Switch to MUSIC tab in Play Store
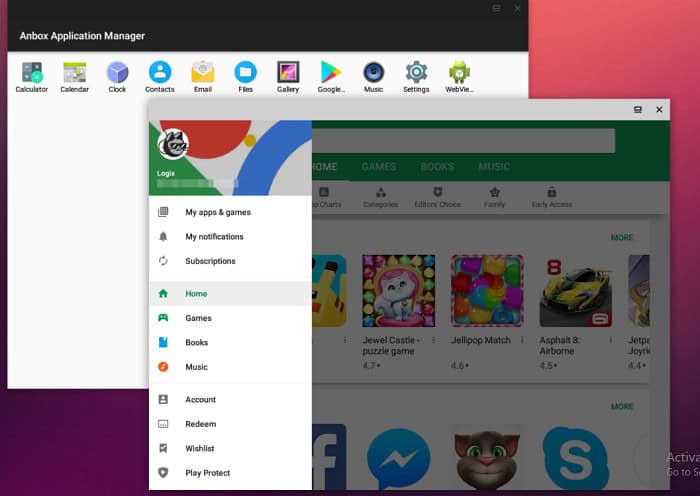This screenshot has height=496, width=700. (494, 167)
